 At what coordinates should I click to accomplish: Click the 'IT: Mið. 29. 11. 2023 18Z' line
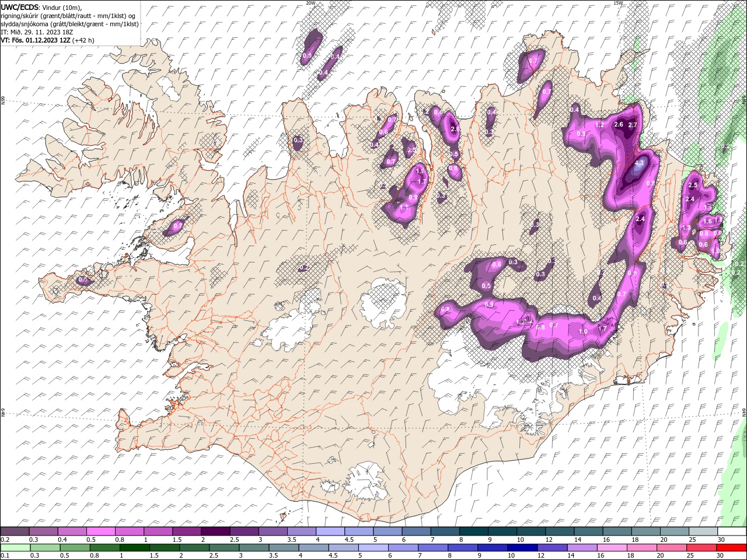(x=37, y=32)
